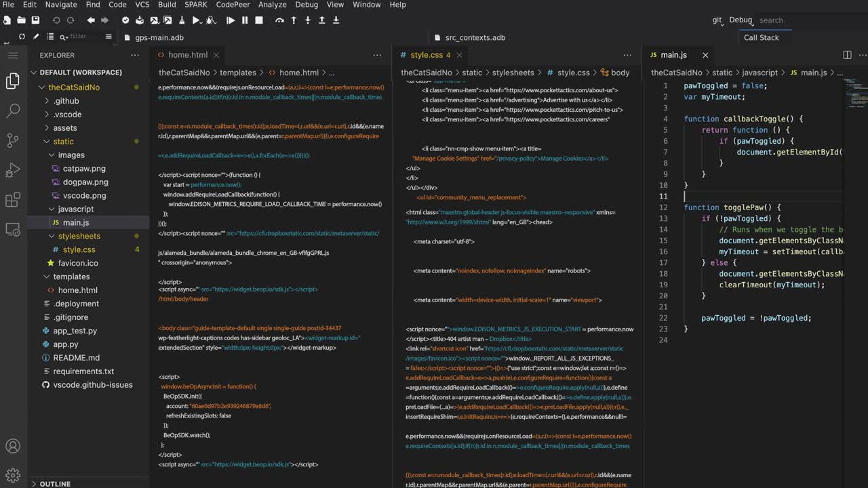Collapse the static folder in Explorer
The image size is (868, 488).
[63, 141]
